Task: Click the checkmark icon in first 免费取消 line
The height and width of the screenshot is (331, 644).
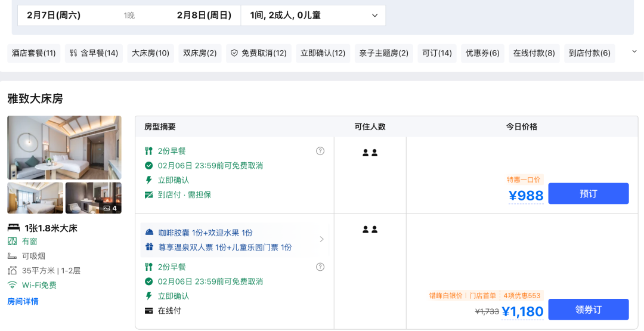Action: coord(148,166)
